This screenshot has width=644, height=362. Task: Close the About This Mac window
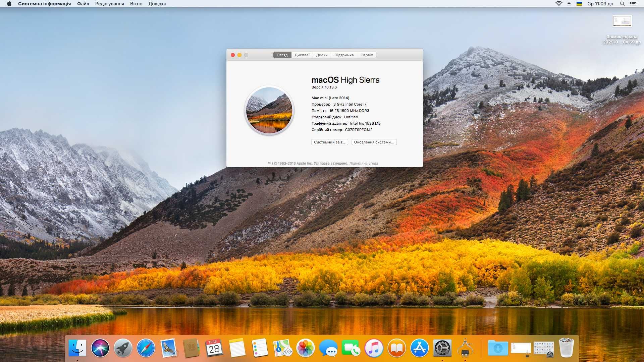pos(233,55)
